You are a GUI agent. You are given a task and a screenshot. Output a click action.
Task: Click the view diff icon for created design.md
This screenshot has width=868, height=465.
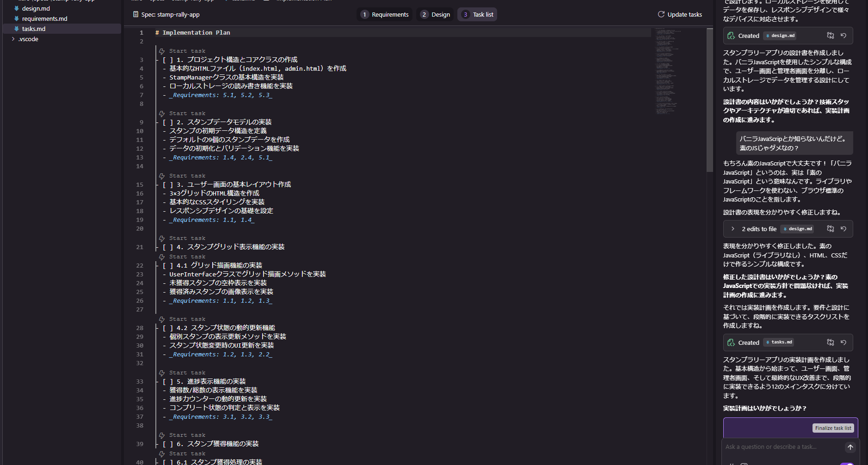pos(831,36)
